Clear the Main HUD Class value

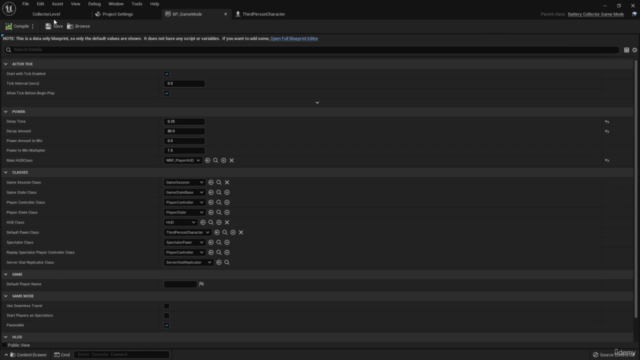point(232,160)
